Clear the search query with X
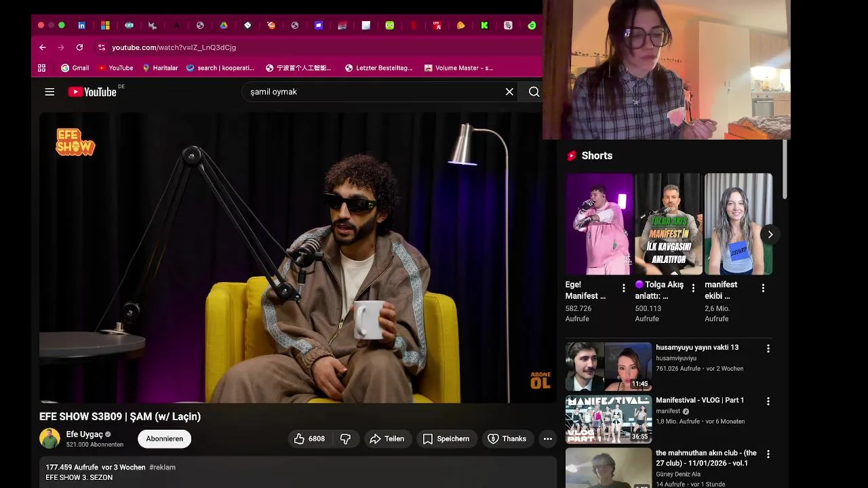 coord(509,91)
